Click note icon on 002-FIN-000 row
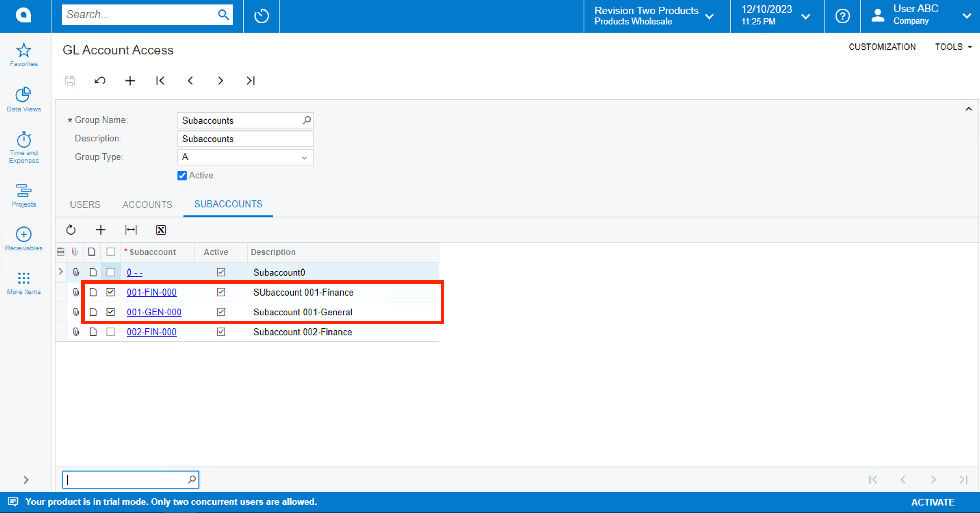Image resolution: width=980 pixels, height=513 pixels. point(93,332)
